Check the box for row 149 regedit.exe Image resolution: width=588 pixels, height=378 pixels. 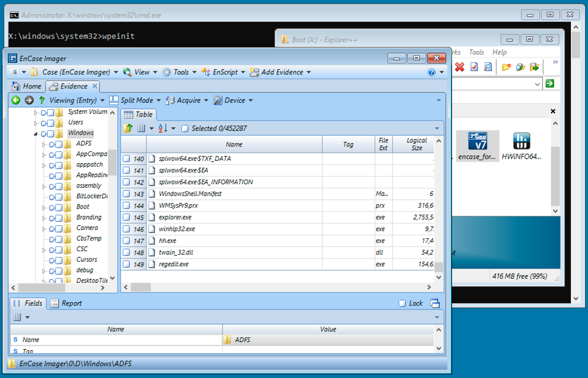pyautogui.click(x=126, y=264)
